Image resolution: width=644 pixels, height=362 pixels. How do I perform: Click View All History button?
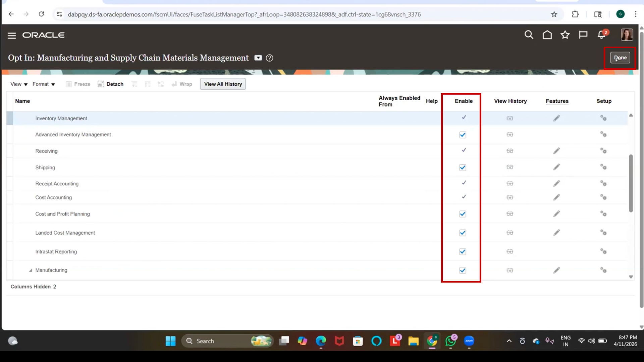click(x=223, y=84)
